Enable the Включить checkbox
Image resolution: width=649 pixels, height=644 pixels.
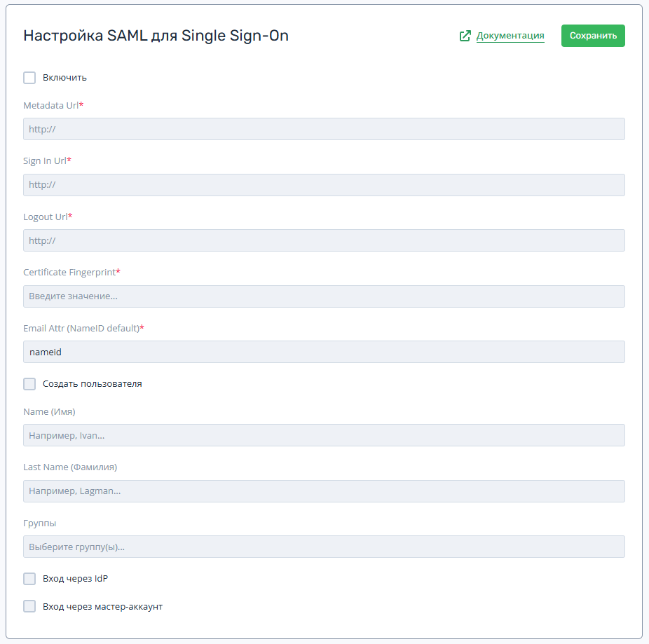point(29,78)
